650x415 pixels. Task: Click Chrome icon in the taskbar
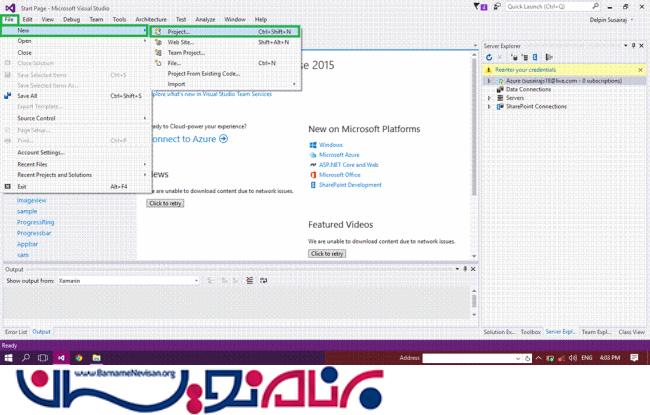79,358
